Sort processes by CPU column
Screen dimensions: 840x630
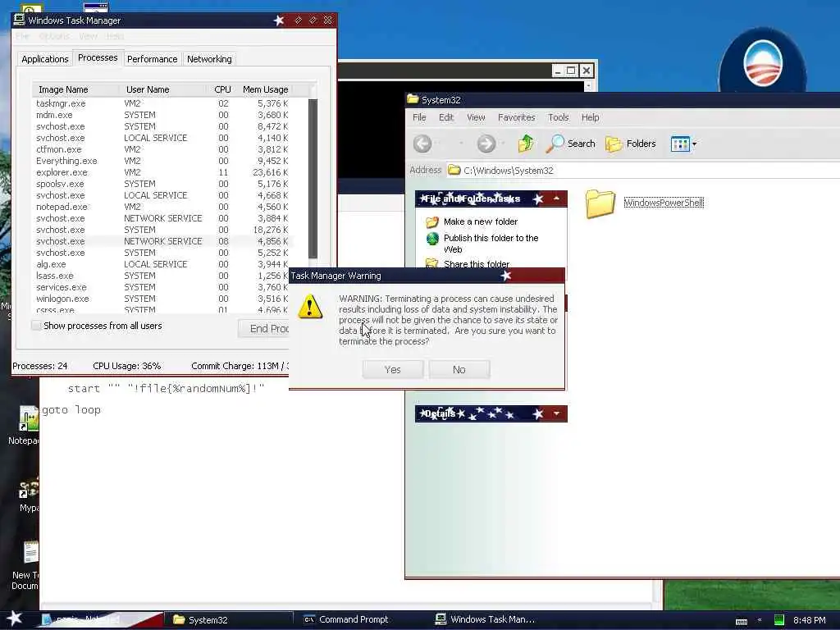222,89
